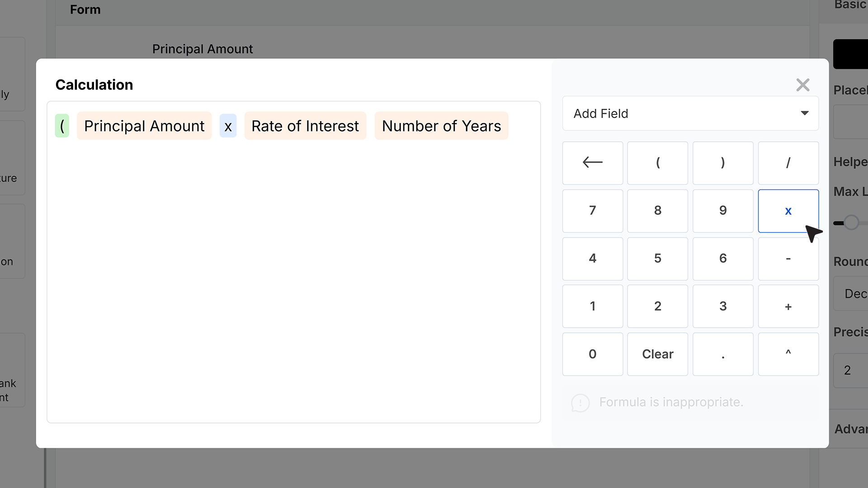Click the Max Length slider handle
868x488 pixels.
click(851, 223)
